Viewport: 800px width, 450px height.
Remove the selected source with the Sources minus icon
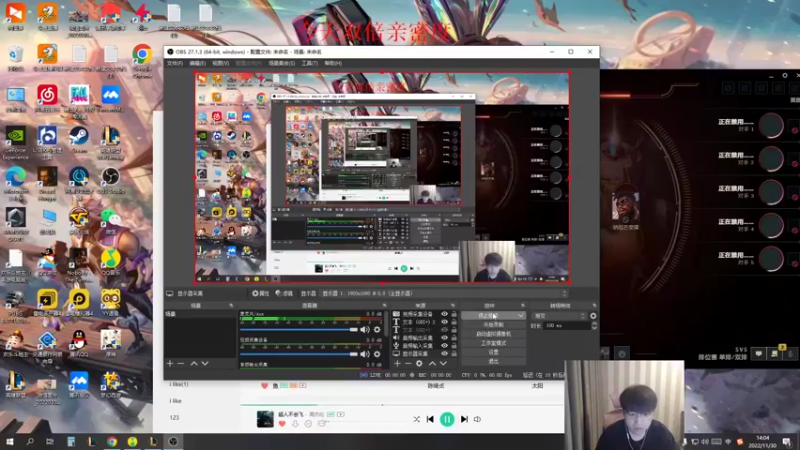408,363
